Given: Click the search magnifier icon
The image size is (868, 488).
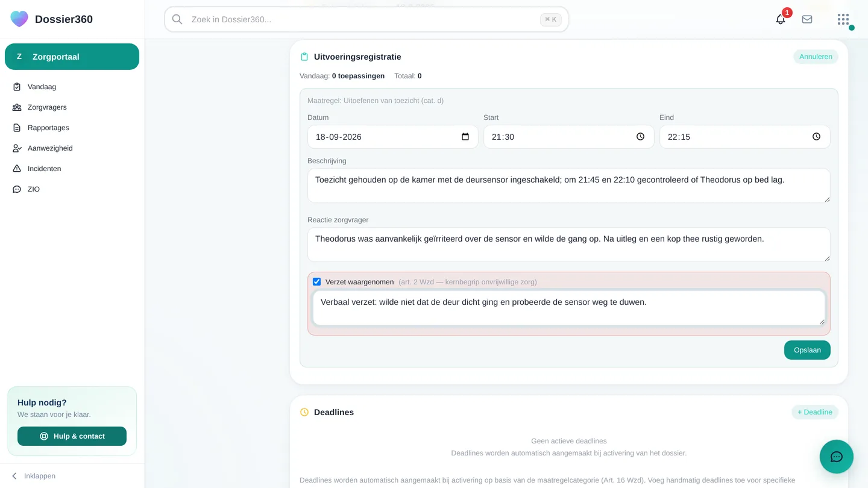Looking at the screenshot, I should point(177,19).
